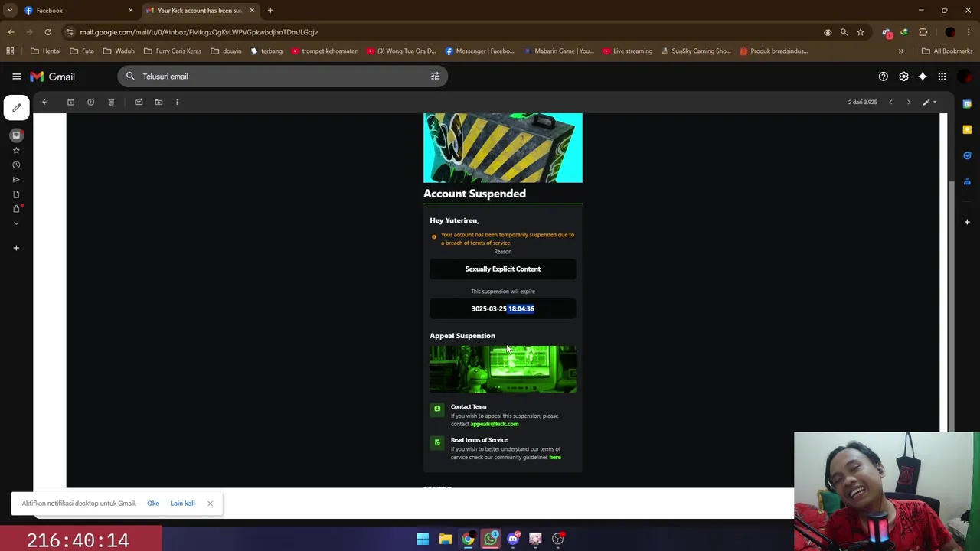
Task: Click the Sexually Explicit Content reason box
Action: pos(502,269)
